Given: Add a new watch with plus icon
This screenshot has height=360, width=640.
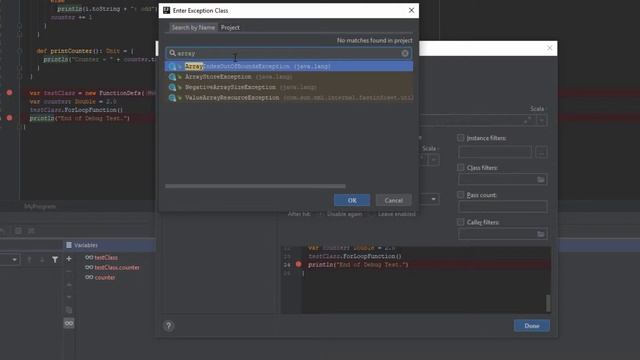Looking at the screenshot, I should 69,259.
